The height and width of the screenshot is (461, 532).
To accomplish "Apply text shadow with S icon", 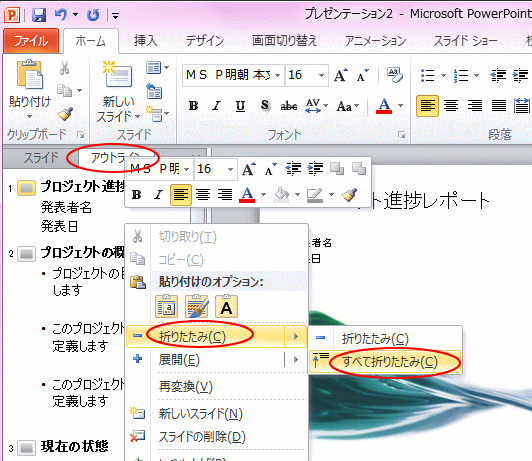I will coord(265,105).
